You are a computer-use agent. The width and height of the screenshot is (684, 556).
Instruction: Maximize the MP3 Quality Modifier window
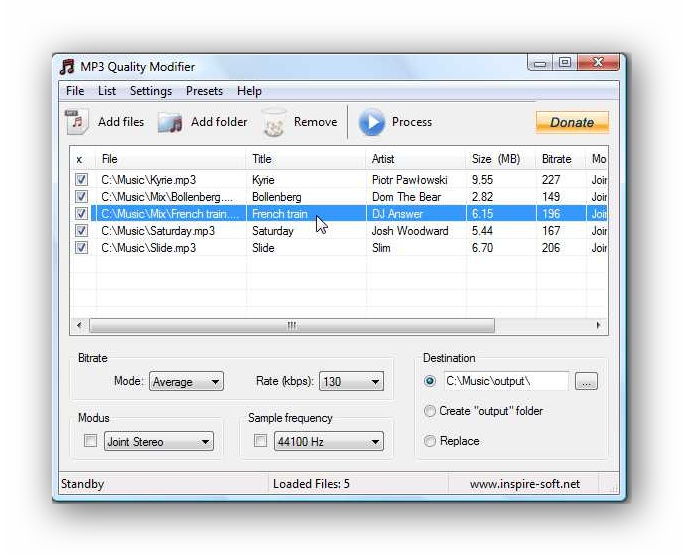(565, 63)
